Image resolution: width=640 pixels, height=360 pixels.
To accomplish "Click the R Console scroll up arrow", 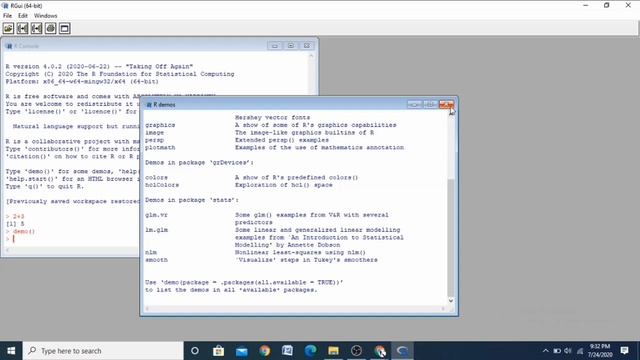I will point(311,56).
